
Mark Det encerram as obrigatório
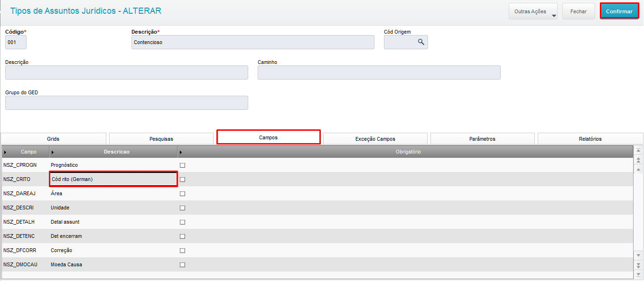182,236
